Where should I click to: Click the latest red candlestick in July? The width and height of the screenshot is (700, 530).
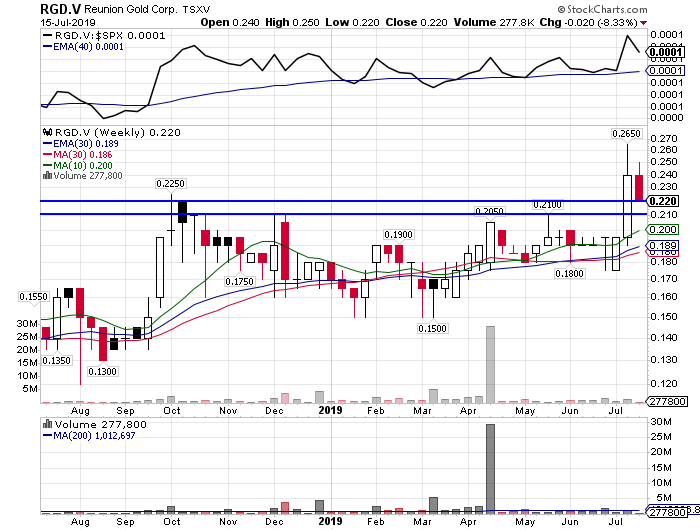(639, 188)
